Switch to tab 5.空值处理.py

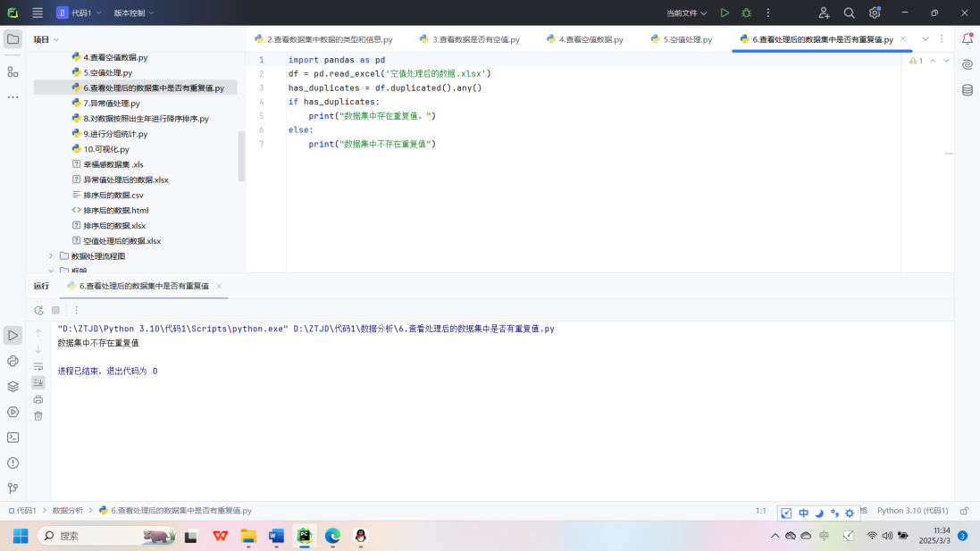pyautogui.click(x=682, y=39)
